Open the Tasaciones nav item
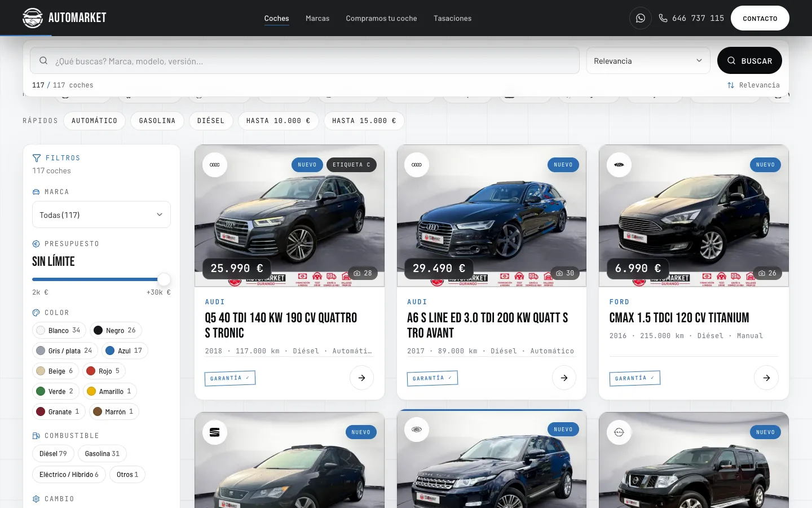The image size is (812, 508). (452, 18)
